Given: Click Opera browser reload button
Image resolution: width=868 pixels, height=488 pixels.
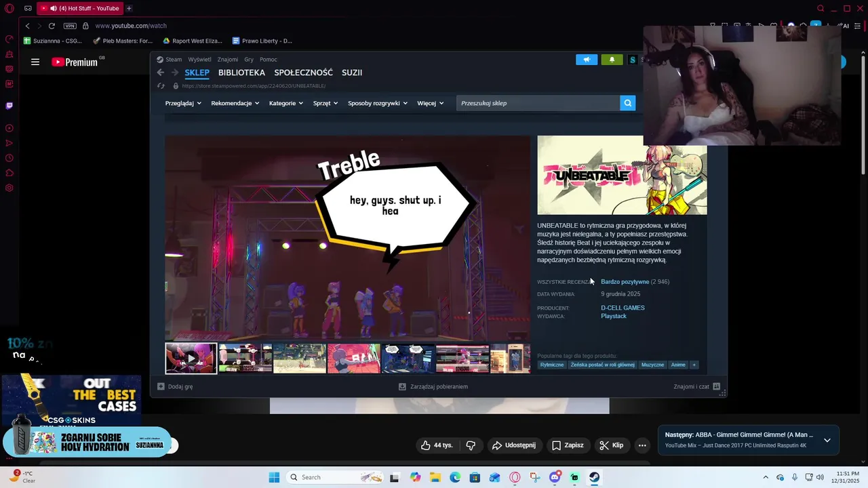Looking at the screenshot, I should 52,26.
